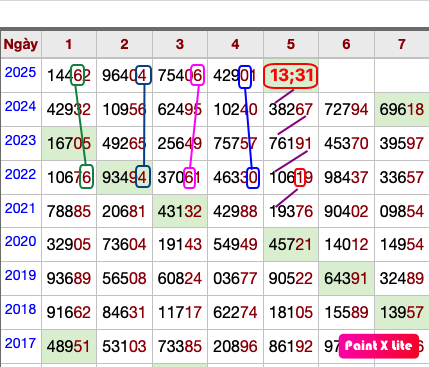
Task: Open the 2019 year link
Action: tap(20, 275)
